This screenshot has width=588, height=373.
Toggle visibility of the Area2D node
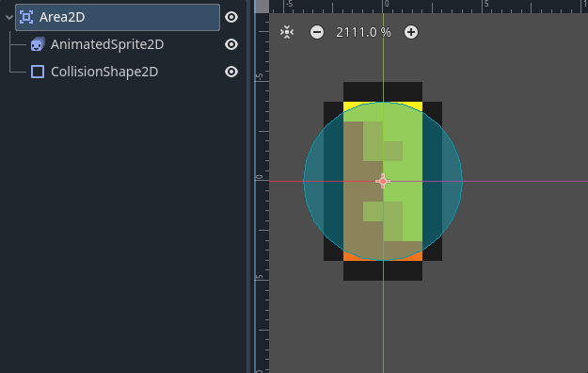tap(231, 17)
